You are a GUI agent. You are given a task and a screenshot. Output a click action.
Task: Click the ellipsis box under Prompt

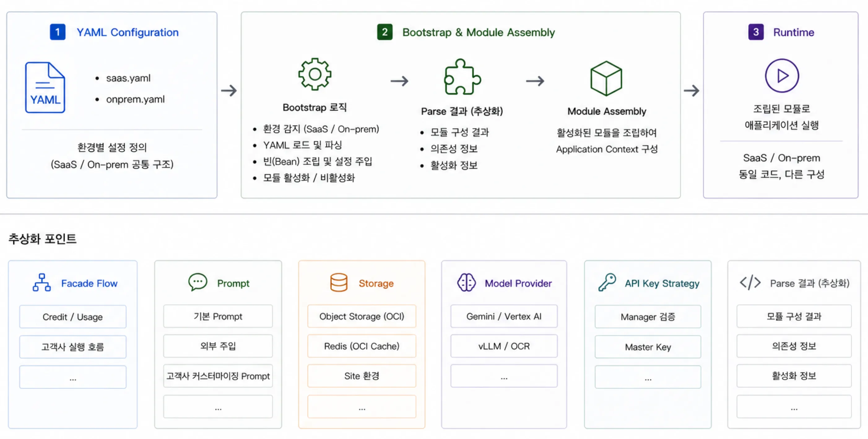[218, 407]
